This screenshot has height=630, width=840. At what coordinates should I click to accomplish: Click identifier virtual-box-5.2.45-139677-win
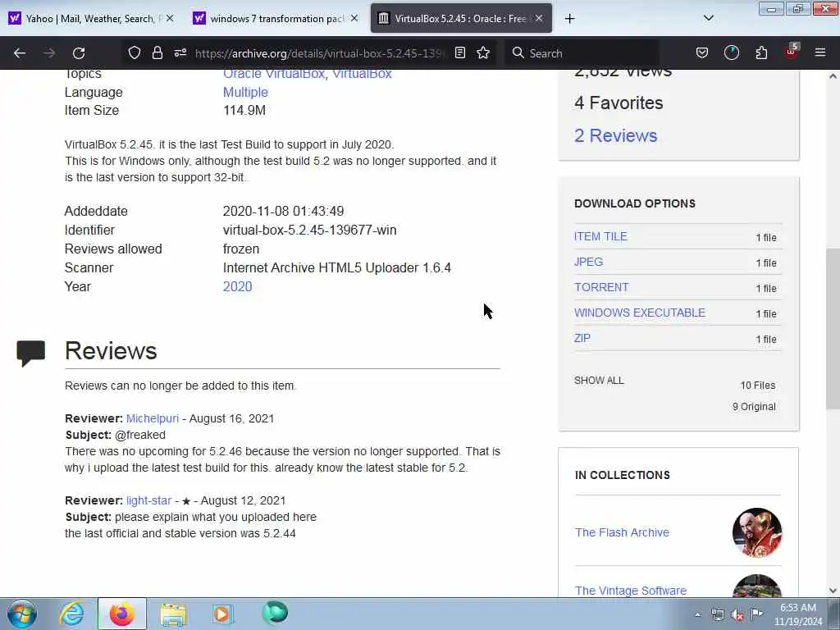point(309,230)
